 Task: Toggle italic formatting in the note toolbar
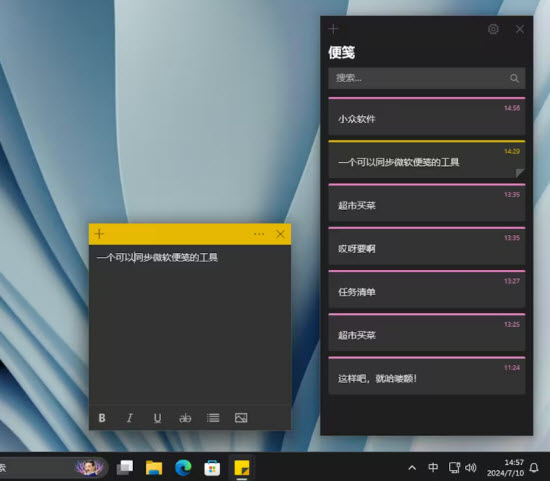[129, 418]
